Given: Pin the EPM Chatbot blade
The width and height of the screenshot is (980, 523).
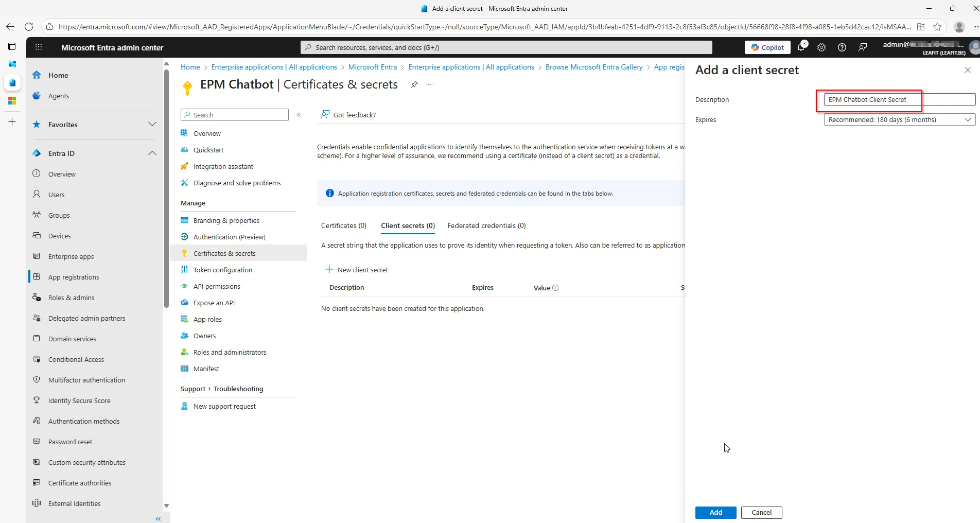Looking at the screenshot, I should [414, 84].
